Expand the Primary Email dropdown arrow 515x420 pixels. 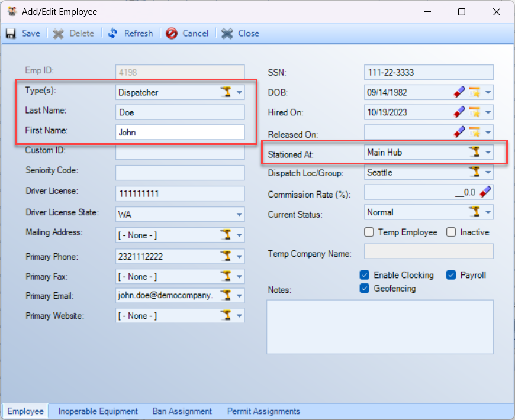239,296
